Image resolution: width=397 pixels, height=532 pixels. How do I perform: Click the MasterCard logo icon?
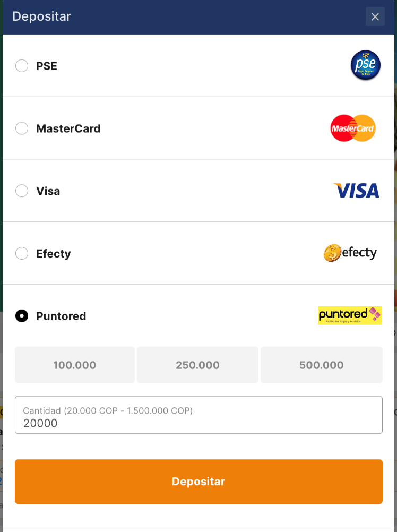tap(353, 128)
